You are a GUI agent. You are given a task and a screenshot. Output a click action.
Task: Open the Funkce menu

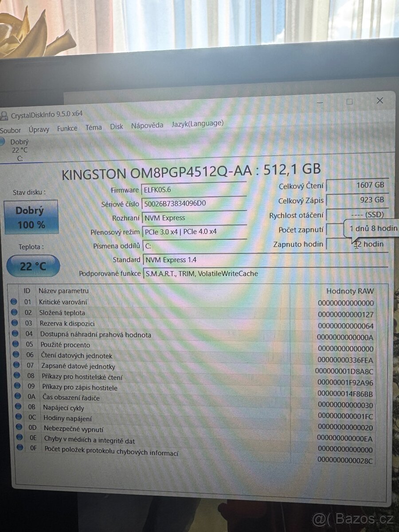pyautogui.click(x=67, y=128)
